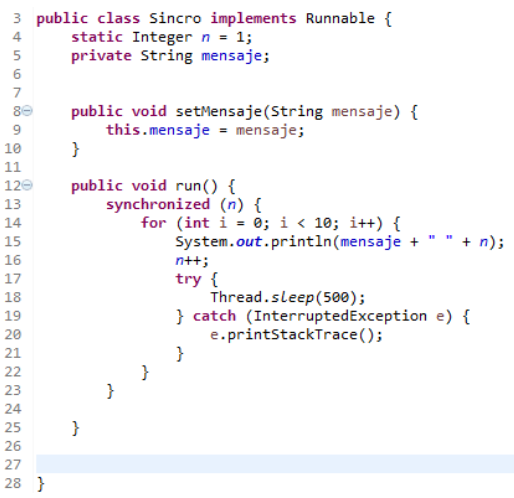Click the closing brace on line 25
Viewport: 514px width, 498px height.
click(x=76, y=428)
